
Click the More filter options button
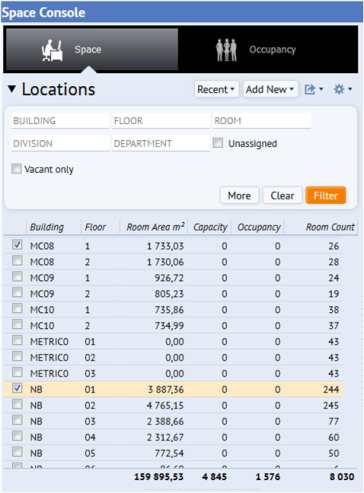point(239,195)
